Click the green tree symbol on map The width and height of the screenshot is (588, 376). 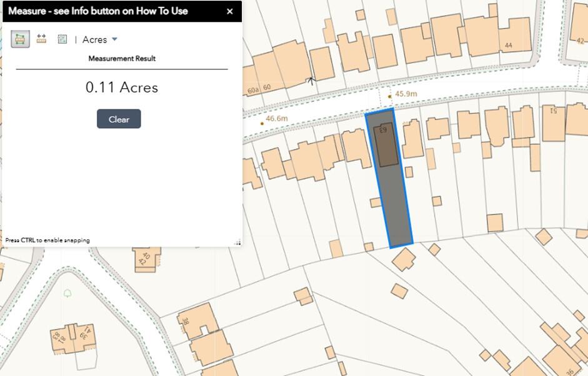(x=67, y=293)
